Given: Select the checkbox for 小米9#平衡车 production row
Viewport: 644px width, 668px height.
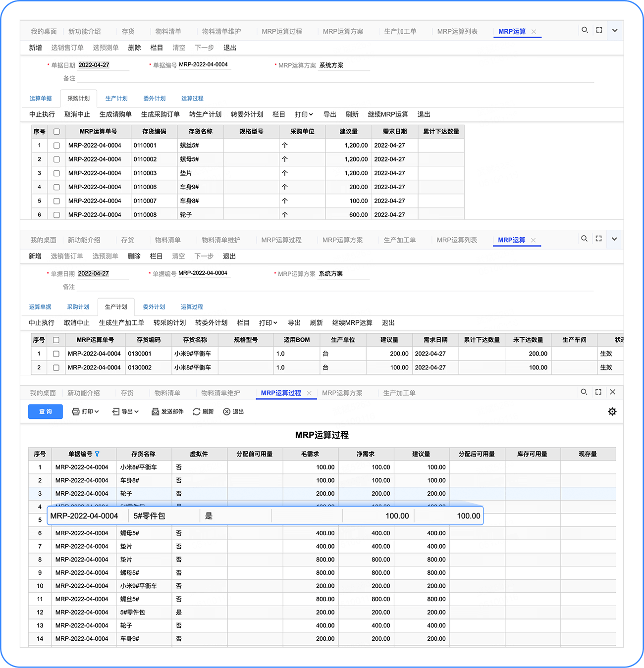Looking at the screenshot, I should click(x=56, y=354).
